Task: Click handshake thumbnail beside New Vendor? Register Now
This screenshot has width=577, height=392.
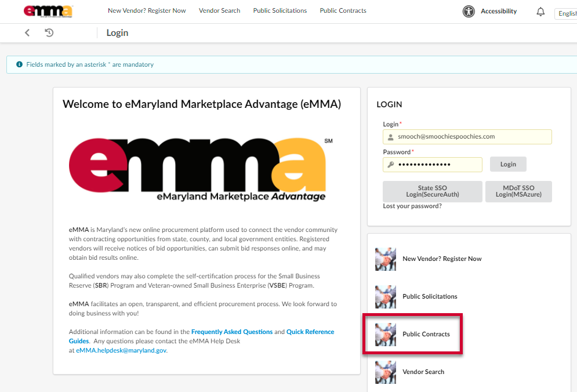Action: (385, 259)
